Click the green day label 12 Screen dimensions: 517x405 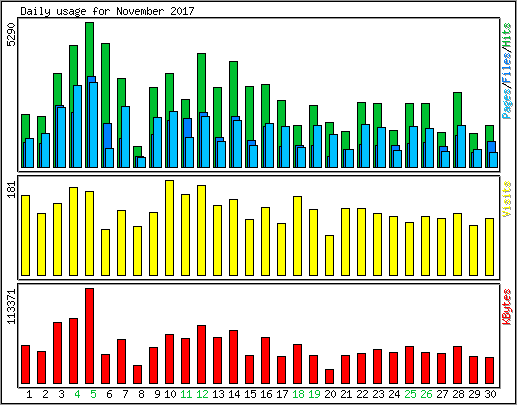tap(202, 395)
